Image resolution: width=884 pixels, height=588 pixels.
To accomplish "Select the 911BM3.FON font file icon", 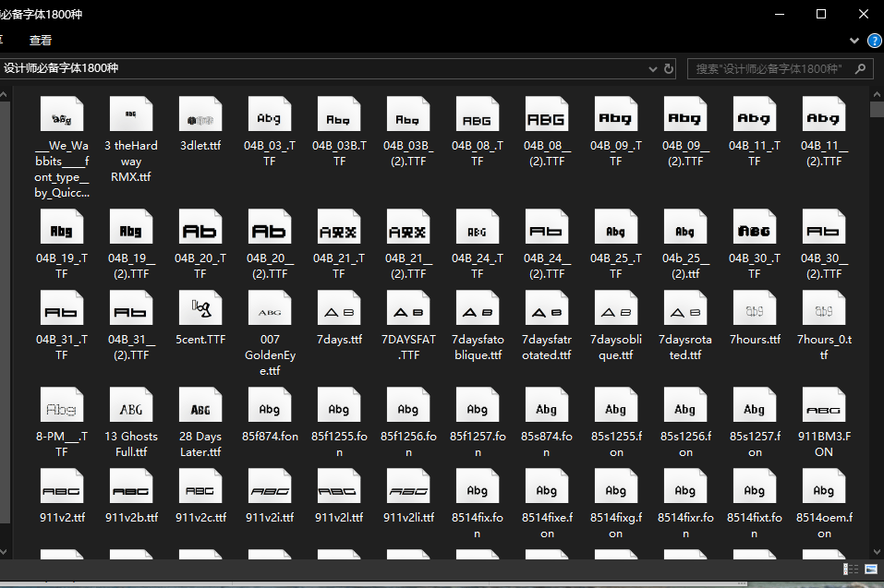I will click(824, 405).
